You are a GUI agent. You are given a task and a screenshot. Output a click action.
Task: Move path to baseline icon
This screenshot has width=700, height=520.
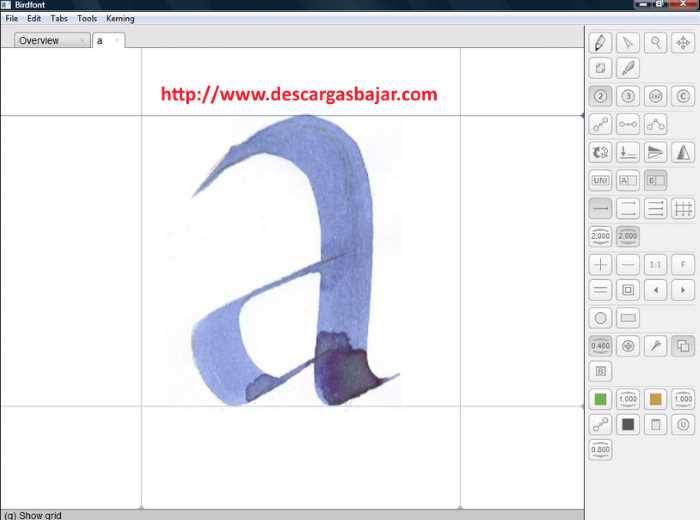click(628, 153)
